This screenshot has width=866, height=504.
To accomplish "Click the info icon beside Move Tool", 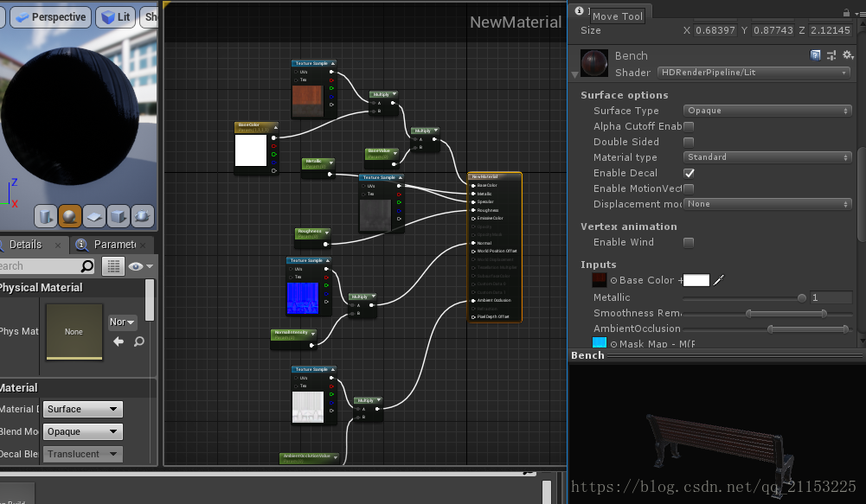I will pyautogui.click(x=579, y=10).
